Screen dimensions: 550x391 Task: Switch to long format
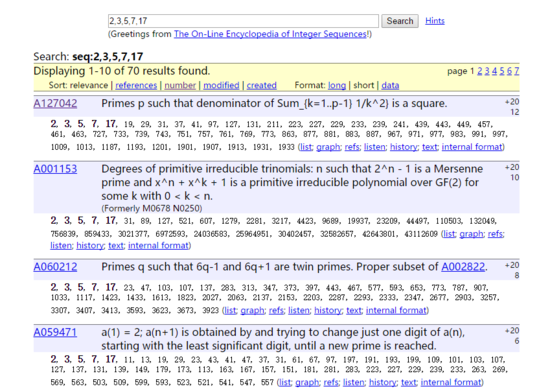click(x=337, y=85)
